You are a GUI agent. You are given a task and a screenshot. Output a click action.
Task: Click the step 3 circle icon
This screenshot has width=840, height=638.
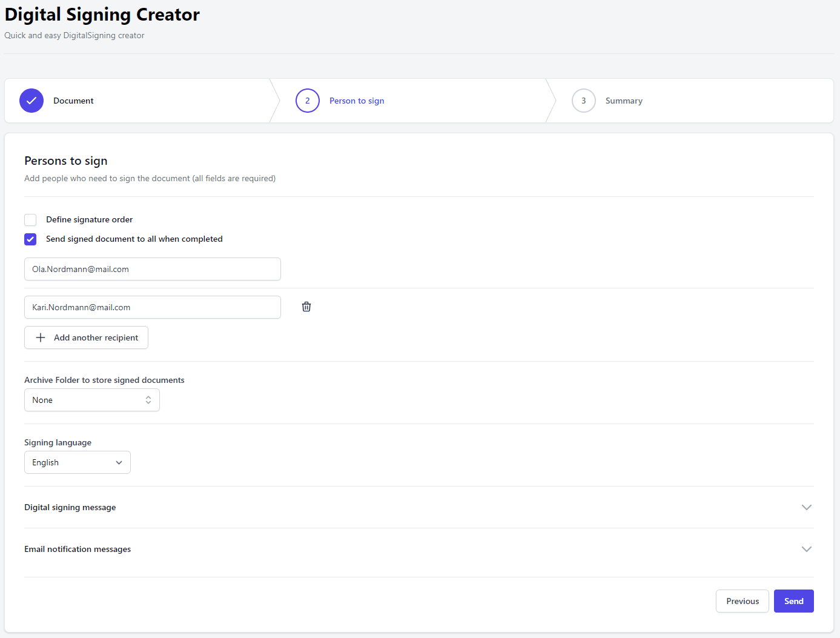tap(584, 101)
